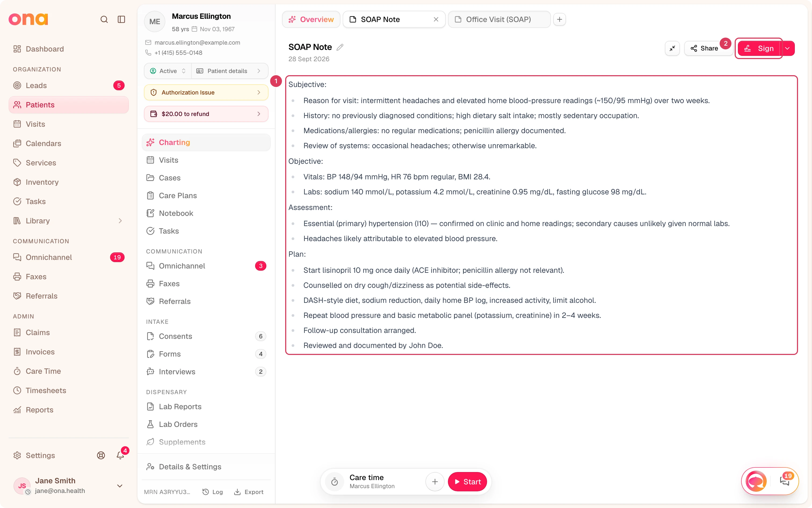Image resolution: width=812 pixels, height=508 pixels.
Task: Select the Charting menu item
Action: coord(206,143)
